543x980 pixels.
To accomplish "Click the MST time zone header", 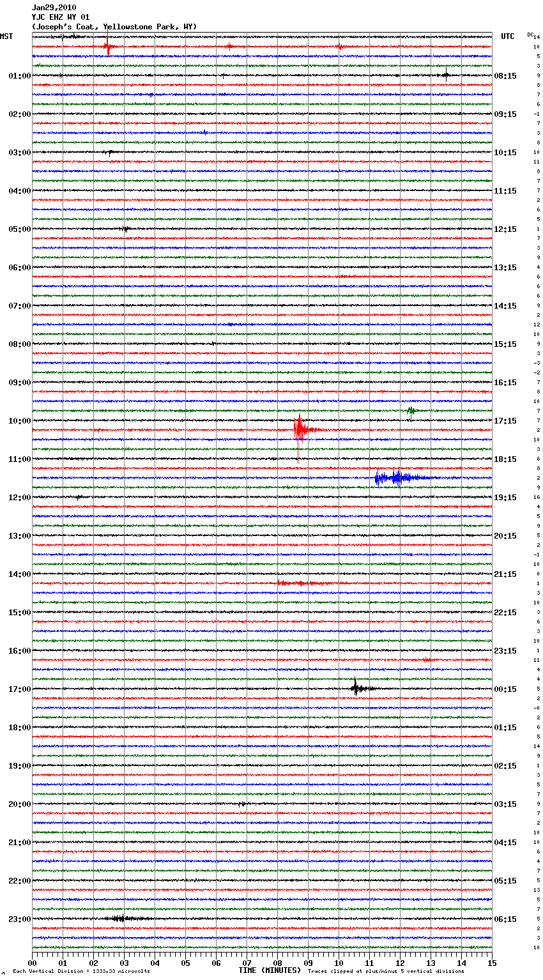I will pyautogui.click(x=6, y=36).
